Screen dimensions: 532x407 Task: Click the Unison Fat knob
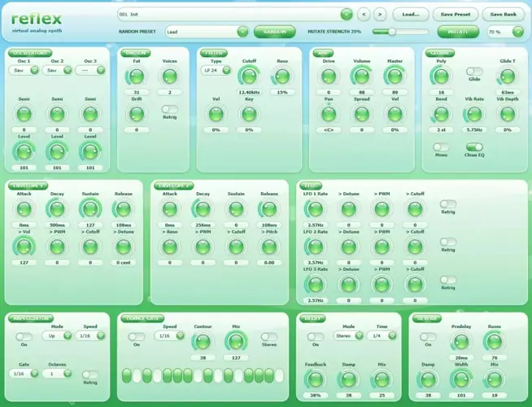137,76
